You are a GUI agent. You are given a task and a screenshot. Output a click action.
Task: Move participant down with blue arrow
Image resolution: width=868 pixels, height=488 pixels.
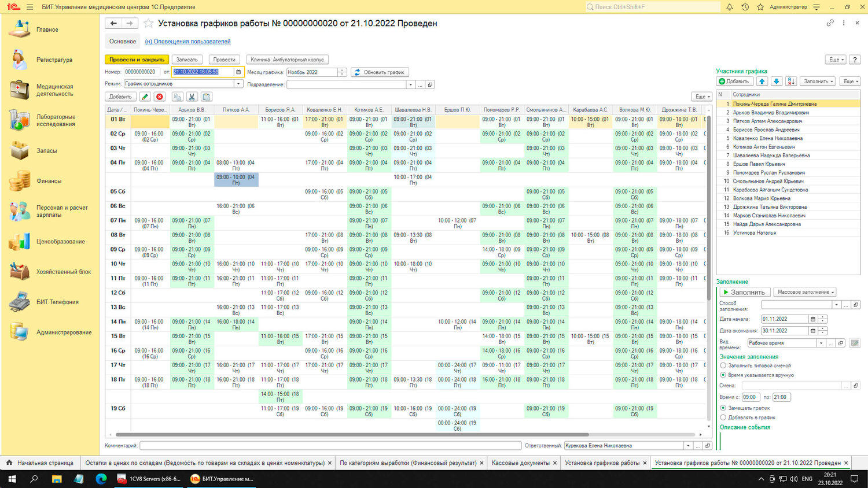click(x=777, y=82)
